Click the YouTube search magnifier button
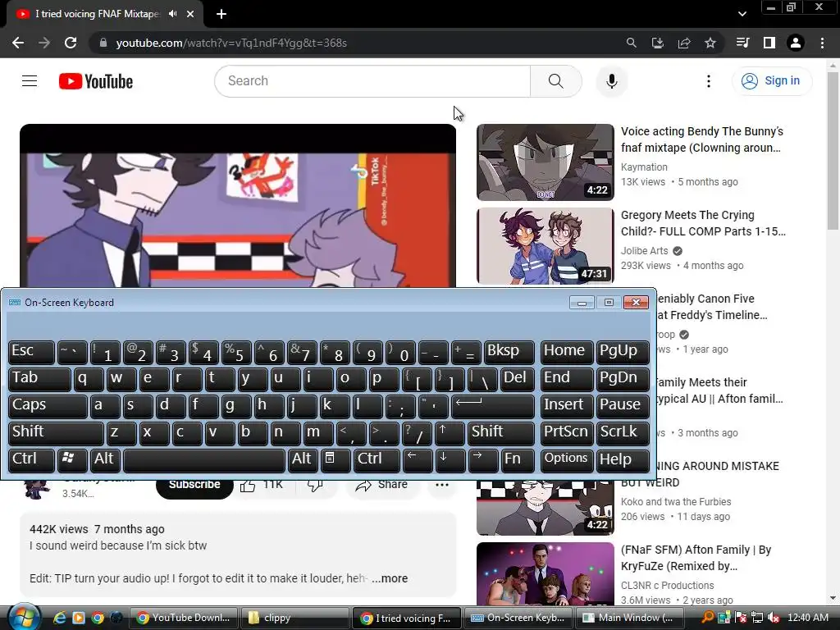The height and width of the screenshot is (630, 840). (x=556, y=81)
